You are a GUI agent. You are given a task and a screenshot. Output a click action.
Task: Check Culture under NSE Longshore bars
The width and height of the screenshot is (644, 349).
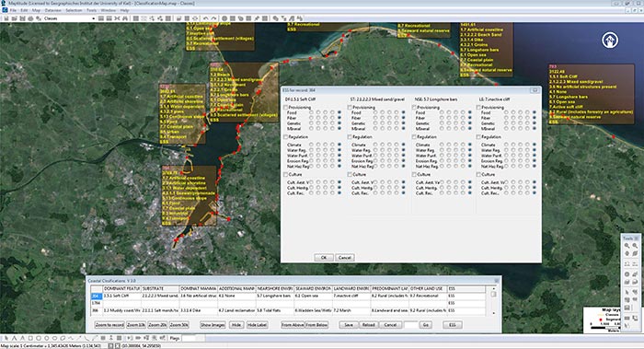click(414, 174)
